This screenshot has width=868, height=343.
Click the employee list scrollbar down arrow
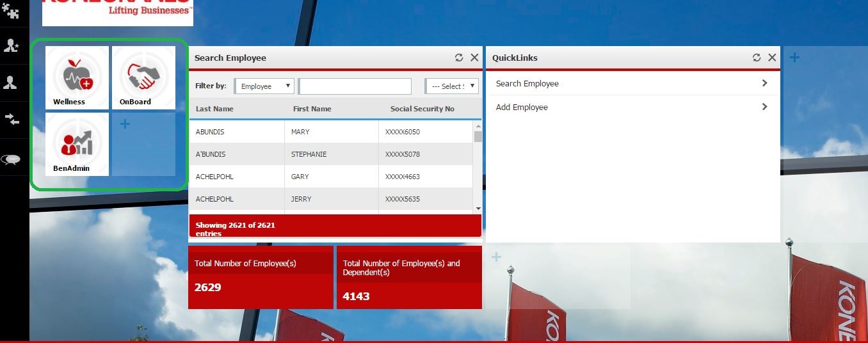[x=478, y=209]
